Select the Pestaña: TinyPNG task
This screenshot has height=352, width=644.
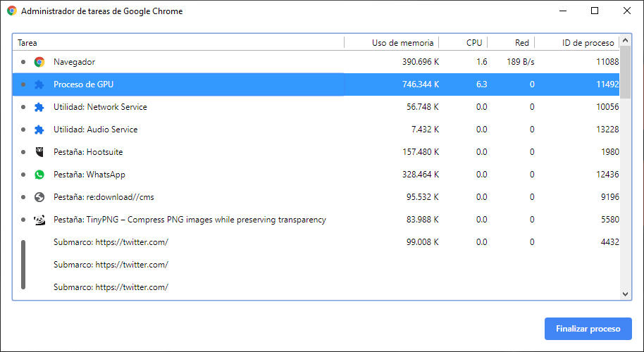(x=316, y=220)
